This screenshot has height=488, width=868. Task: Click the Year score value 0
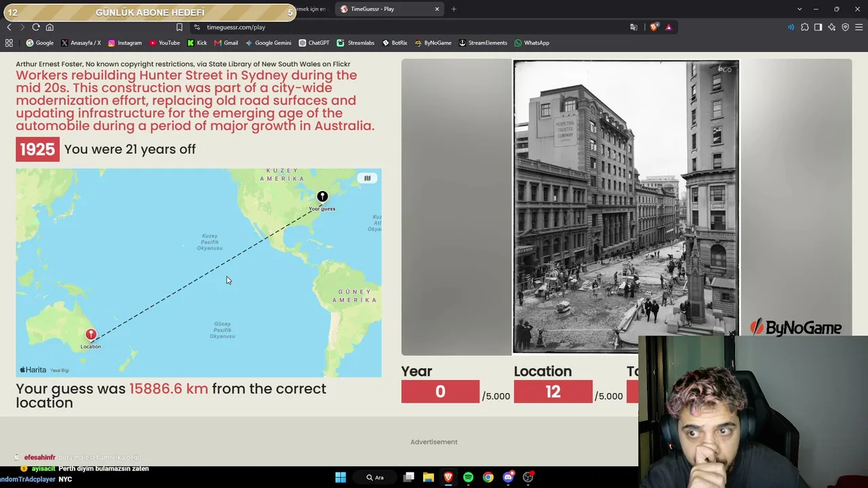tap(440, 392)
